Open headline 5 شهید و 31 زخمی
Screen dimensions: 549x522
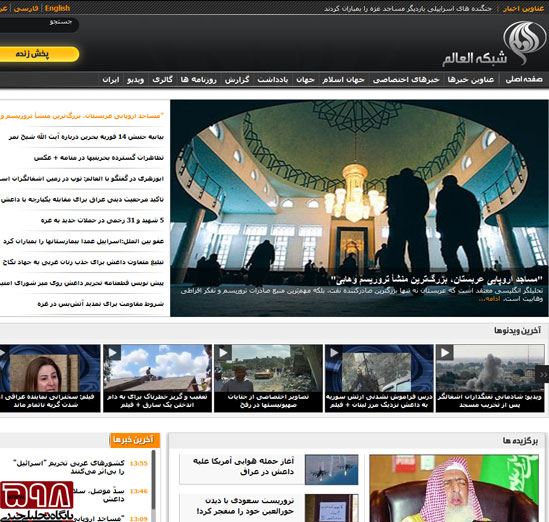(102, 221)
